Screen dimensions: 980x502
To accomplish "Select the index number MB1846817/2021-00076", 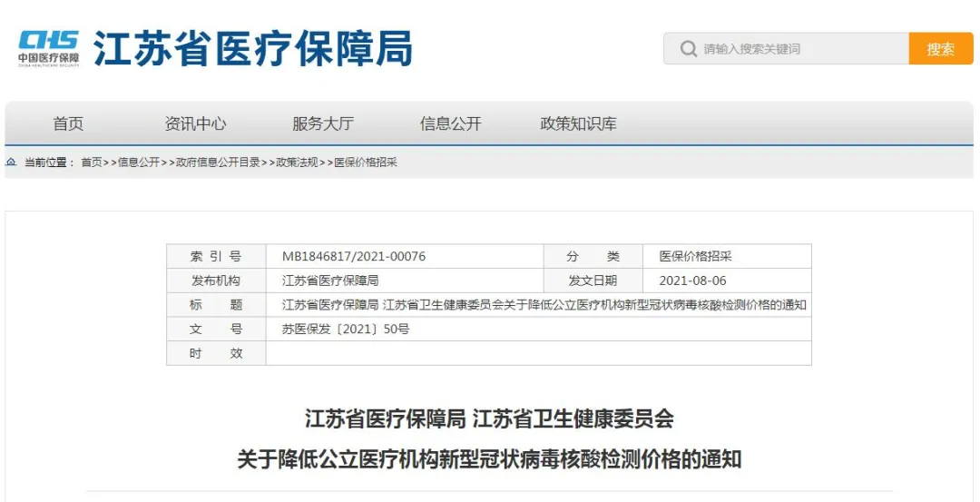I will 354,256.
